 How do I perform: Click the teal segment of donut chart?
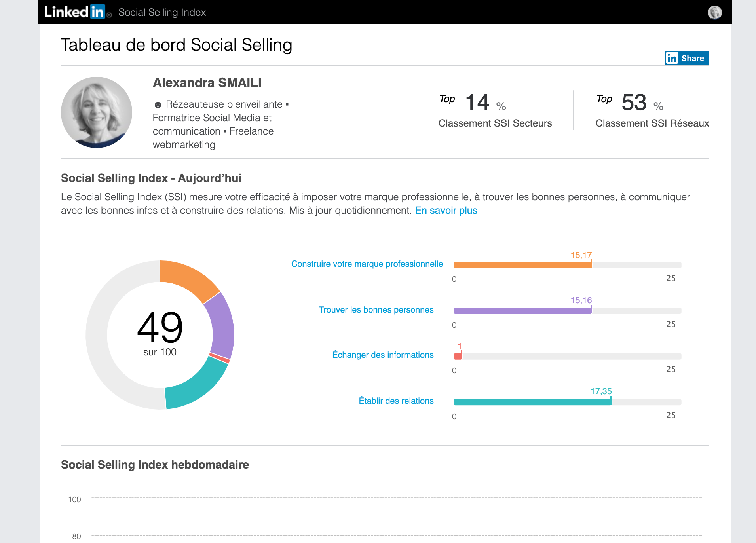pos(194,387)
